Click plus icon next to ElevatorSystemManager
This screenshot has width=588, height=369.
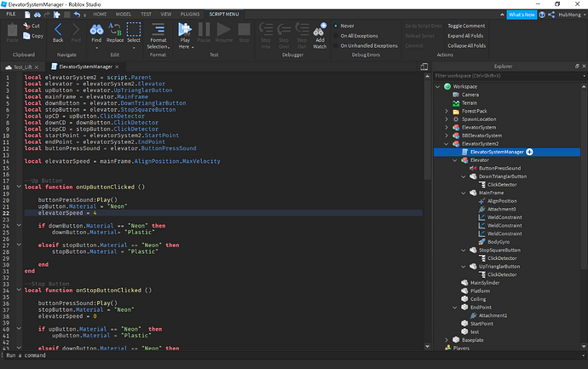click(529, 152)
